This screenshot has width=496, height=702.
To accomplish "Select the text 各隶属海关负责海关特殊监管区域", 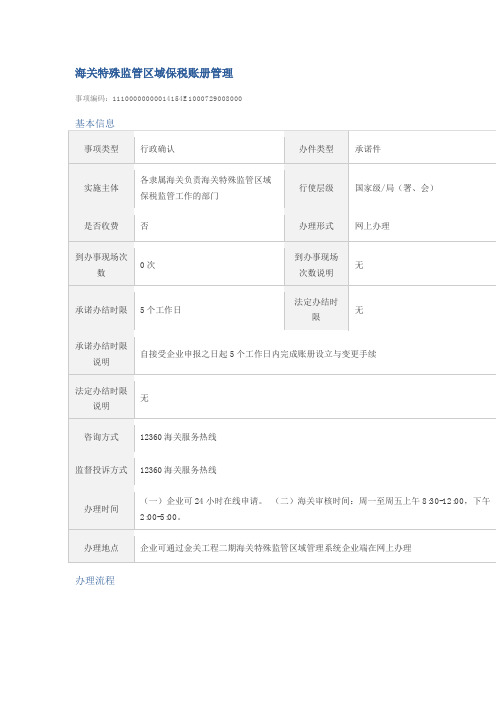I will [x=206, y=180].
